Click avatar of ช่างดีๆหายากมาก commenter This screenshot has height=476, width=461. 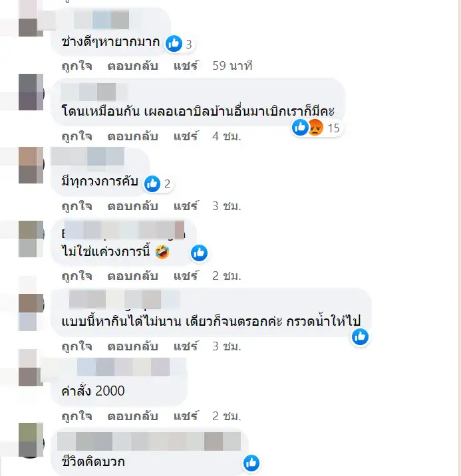click(31, 19)
